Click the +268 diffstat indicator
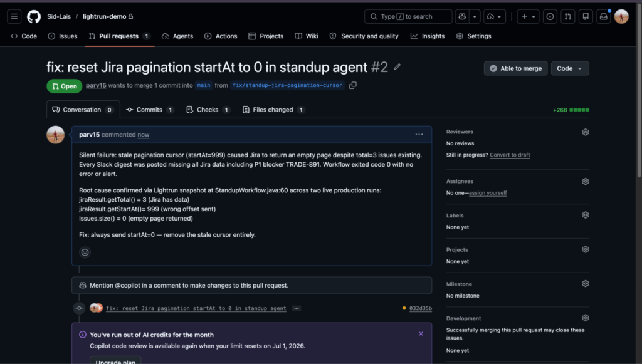The image size is (642, 364). 571,110
